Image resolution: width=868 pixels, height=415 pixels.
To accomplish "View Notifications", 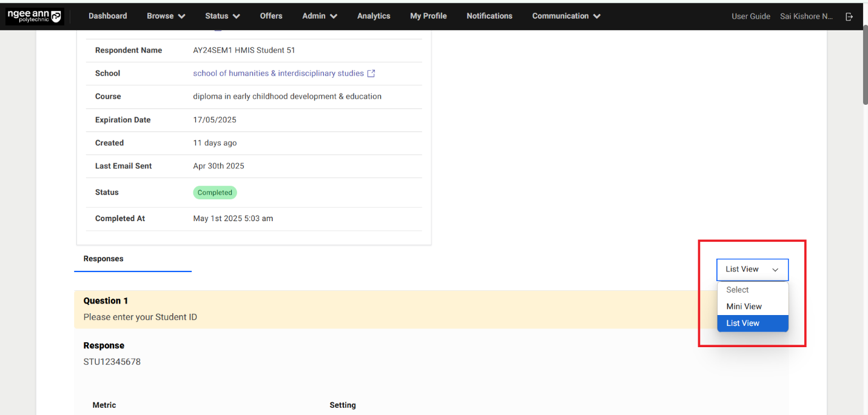I will pyautogui.click(x=490, y=16).
